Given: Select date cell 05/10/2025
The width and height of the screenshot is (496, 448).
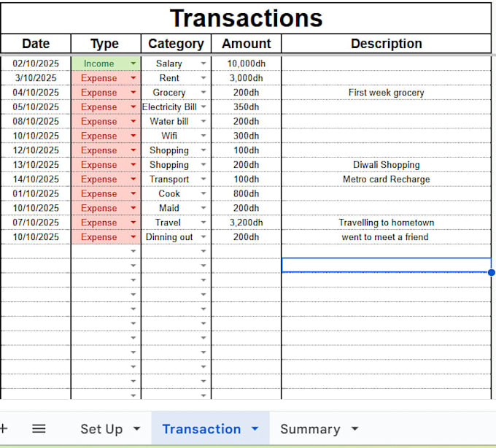Looking at the screenshot, I should [x=36, y=107].
